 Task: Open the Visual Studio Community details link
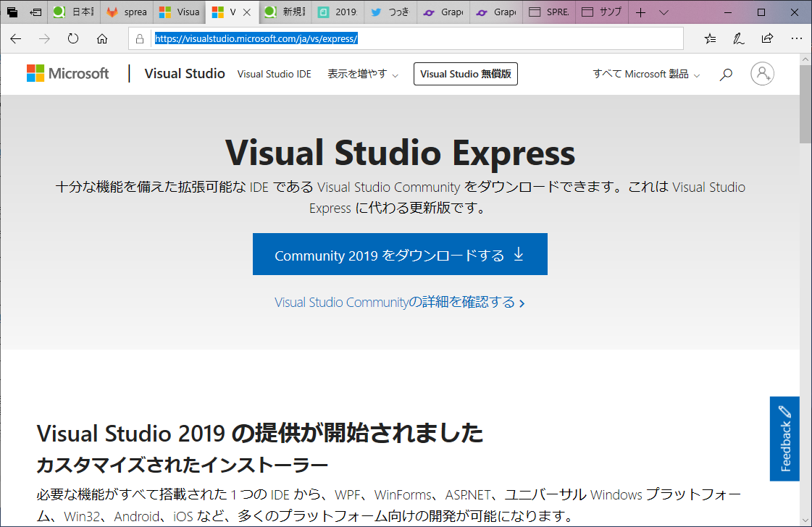pyautogui.click(x=400, y=302)
